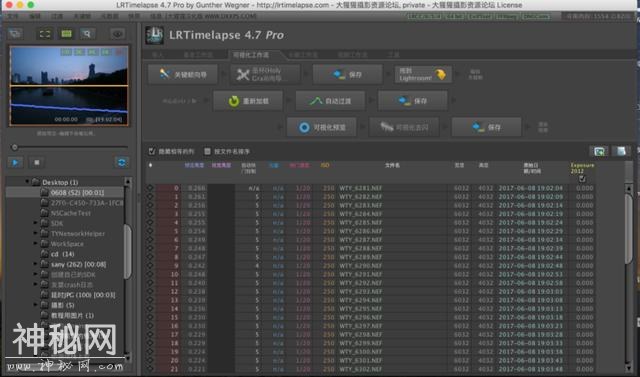Stop the preview playback
Viewport: 640px width, 377px height.
click(x=37, y=162)
